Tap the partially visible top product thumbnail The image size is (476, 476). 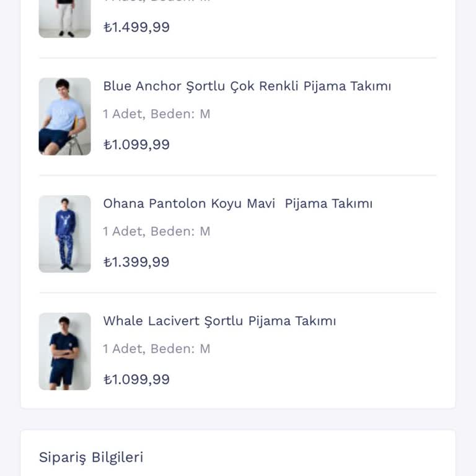tap(64, 19)
